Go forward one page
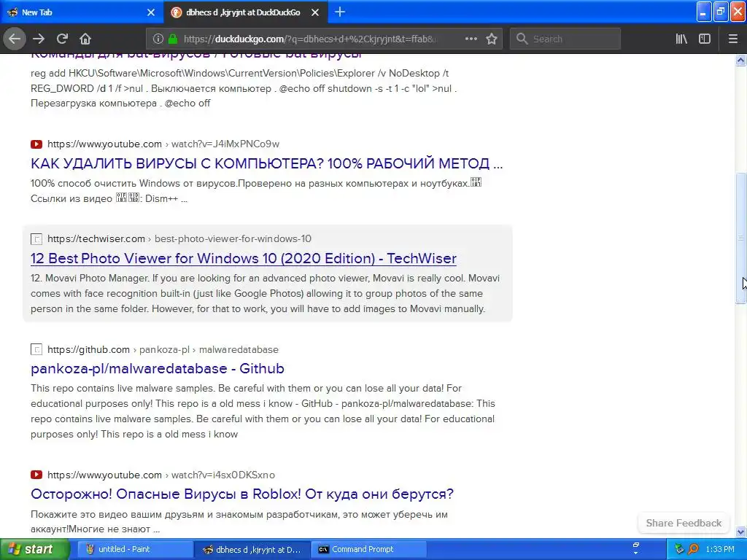This screenshot has width=747, height=560. click(39, 39)
